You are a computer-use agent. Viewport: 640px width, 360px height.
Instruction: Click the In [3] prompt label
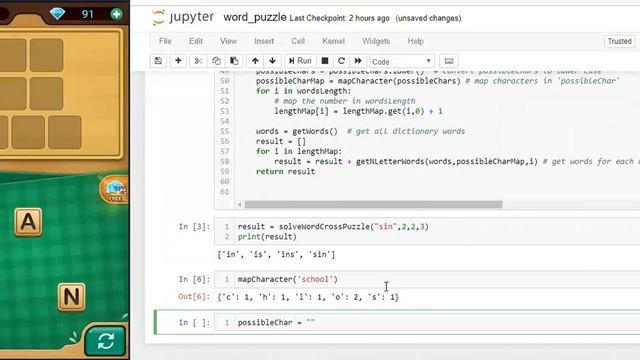pos(194,227)
